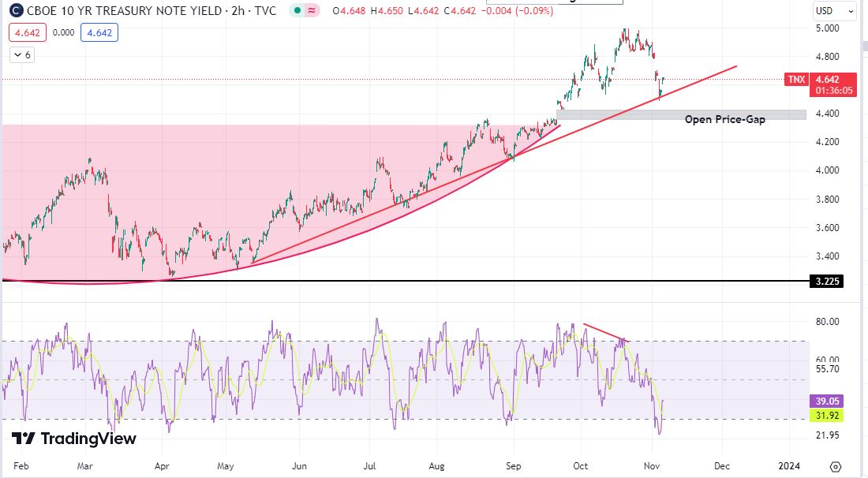Select the red RSI divergence trend line

(x=606, y=332)
